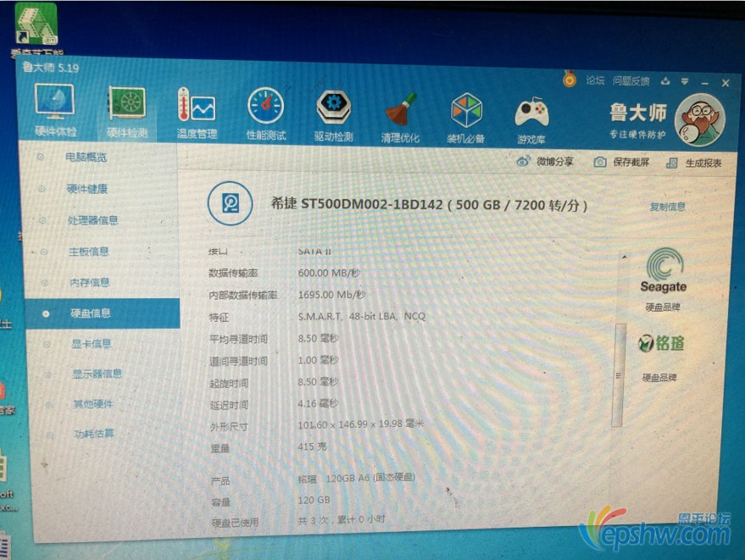Select the green film desktop shortcut icon
745x560 pixels.
(x=36, y=25)
